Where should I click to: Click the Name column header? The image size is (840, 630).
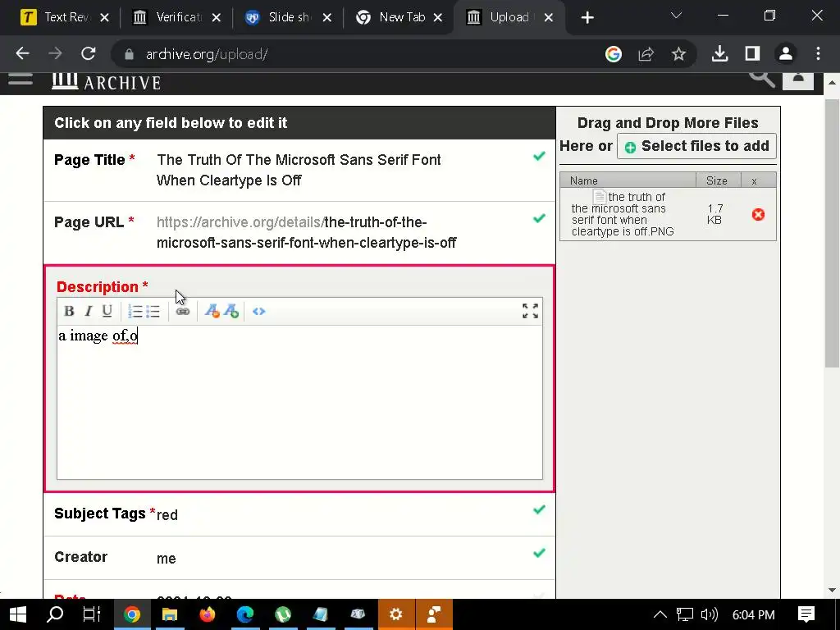tap(628, 180)
